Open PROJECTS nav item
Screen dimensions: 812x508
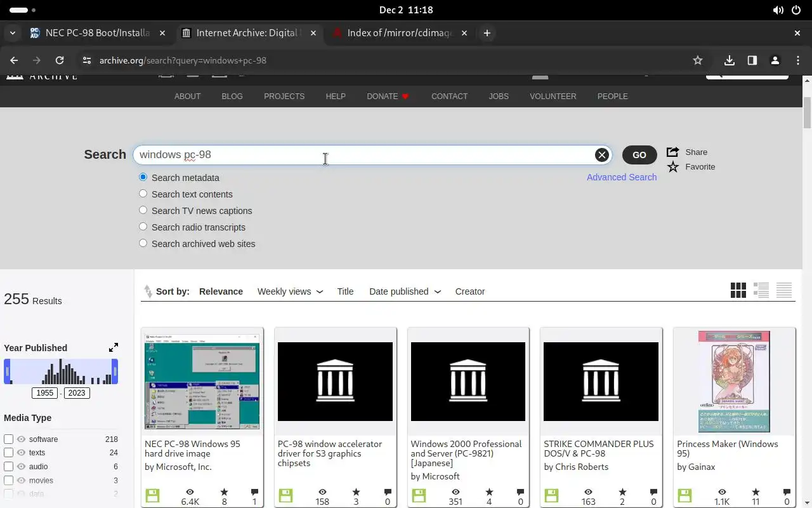(284, 97)
